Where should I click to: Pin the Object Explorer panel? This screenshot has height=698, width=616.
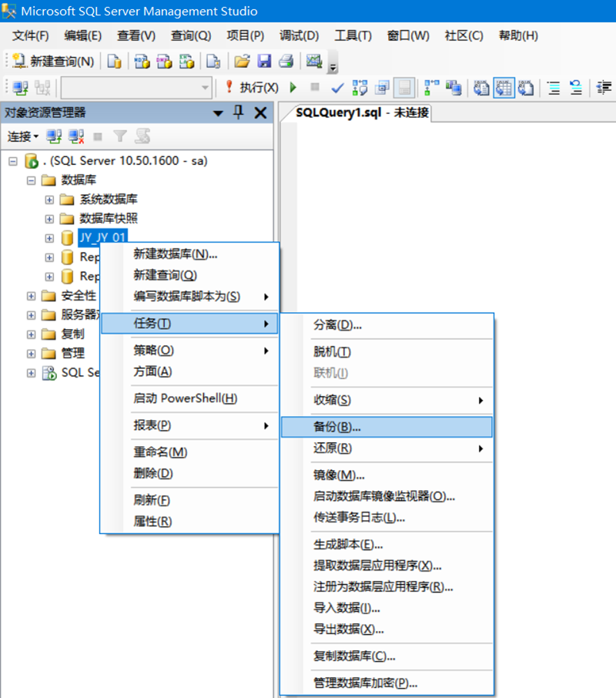[x=239, y=112]
